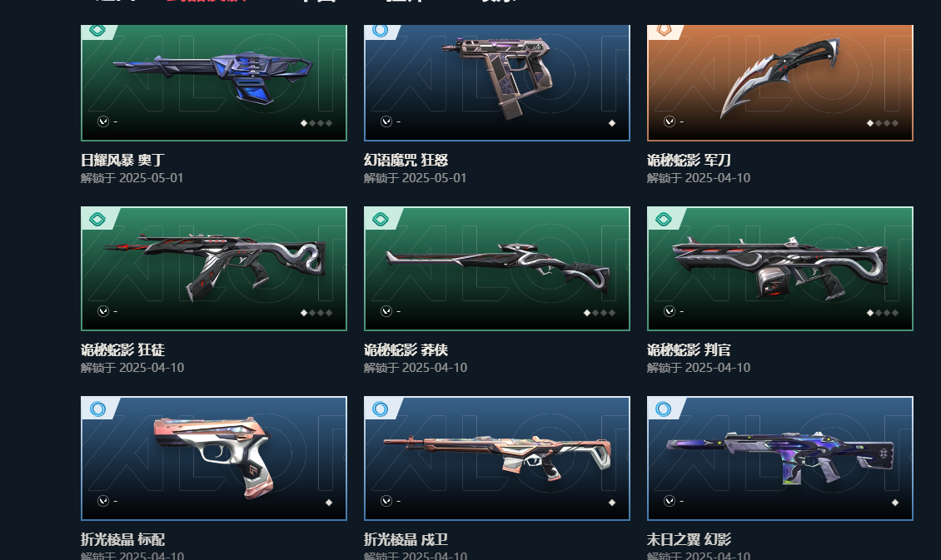941x560 pixels.
Task: Click the tier badge on 诡秘蛇影 判官 card
Action: 663,220
